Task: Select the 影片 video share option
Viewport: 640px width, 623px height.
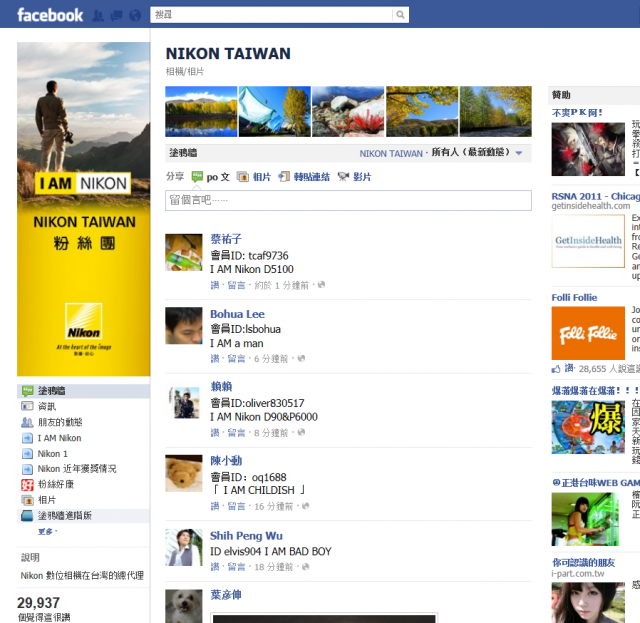Action: 354,177
